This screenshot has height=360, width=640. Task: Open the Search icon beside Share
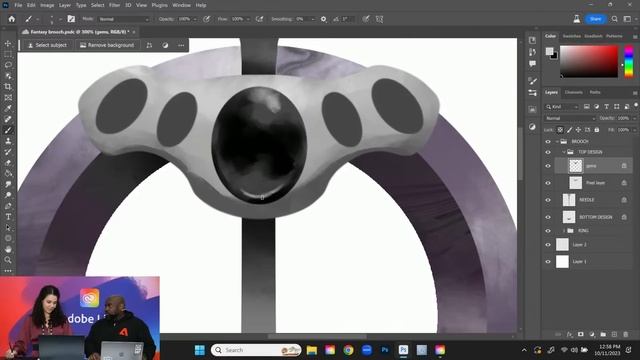coord(615,19)
